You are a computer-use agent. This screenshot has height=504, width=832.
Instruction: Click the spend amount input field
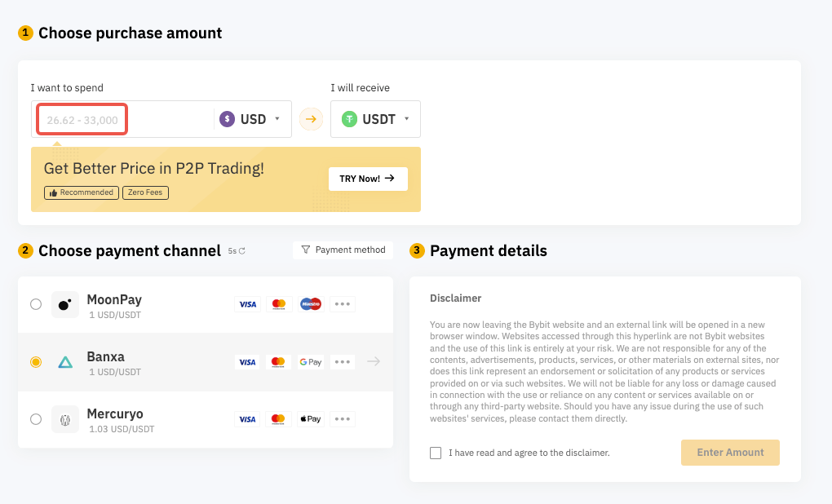[x=82, y=120]
